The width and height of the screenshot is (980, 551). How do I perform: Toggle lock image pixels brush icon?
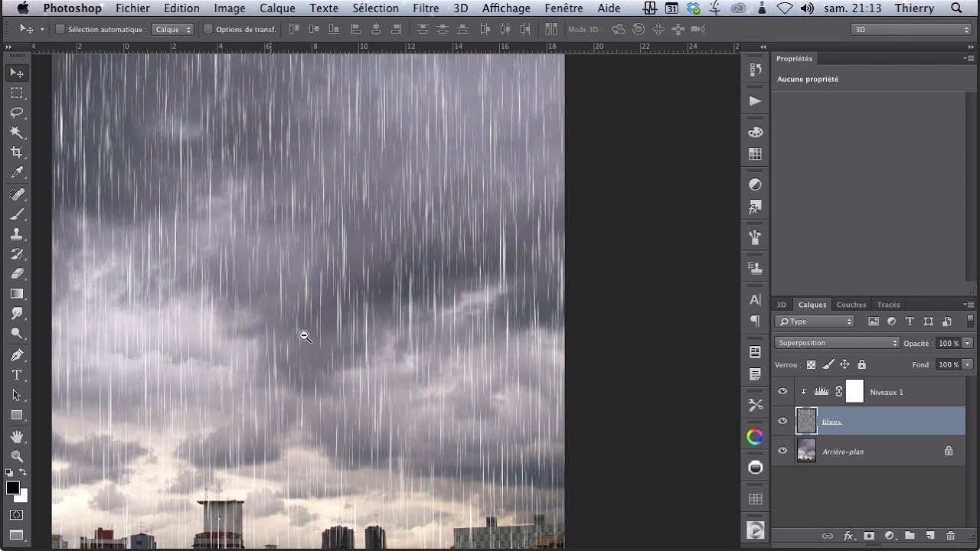[x=828, y=364]
